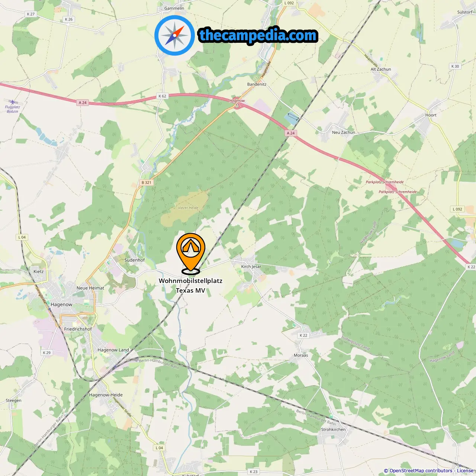Click the K 22 road shield near Moraas

[x=303, y=335]
